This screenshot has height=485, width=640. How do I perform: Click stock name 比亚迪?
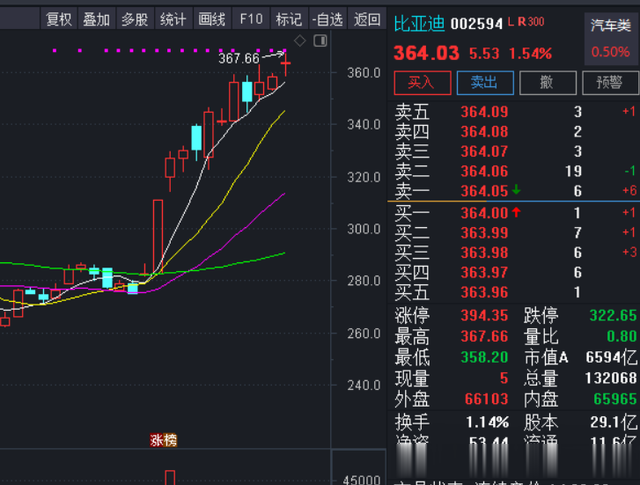(419, 24)
